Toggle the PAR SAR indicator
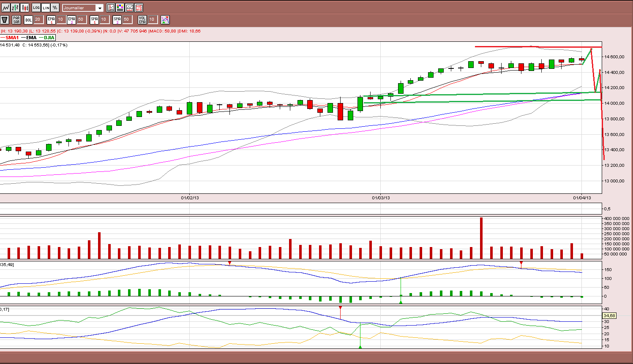The width and height of the screenshot is (633, 364). 16,19
